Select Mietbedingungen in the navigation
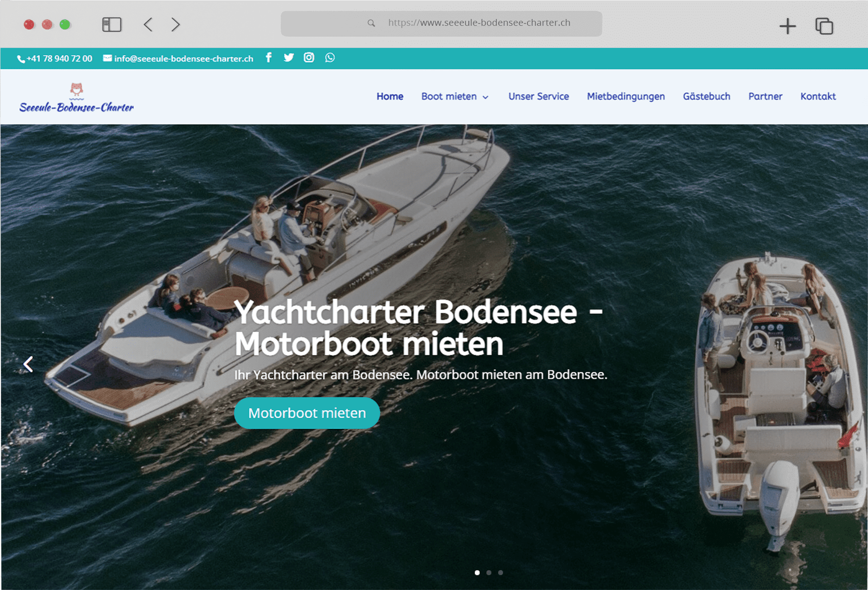 (626, 96)
